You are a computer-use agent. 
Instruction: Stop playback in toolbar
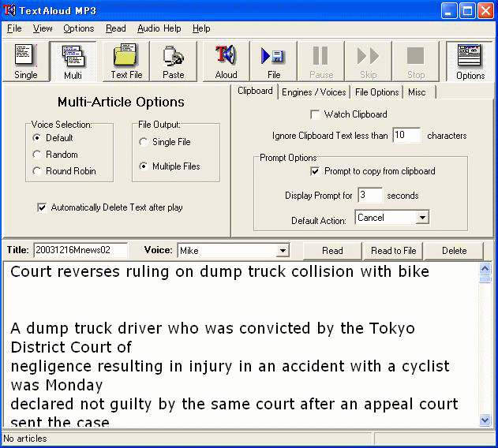point(416,62)
